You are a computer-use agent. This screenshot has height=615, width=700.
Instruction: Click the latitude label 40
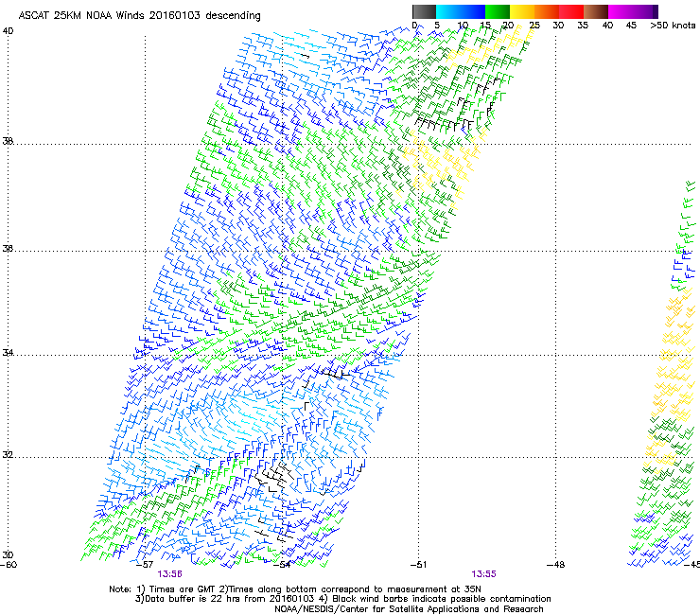(8, 31)
